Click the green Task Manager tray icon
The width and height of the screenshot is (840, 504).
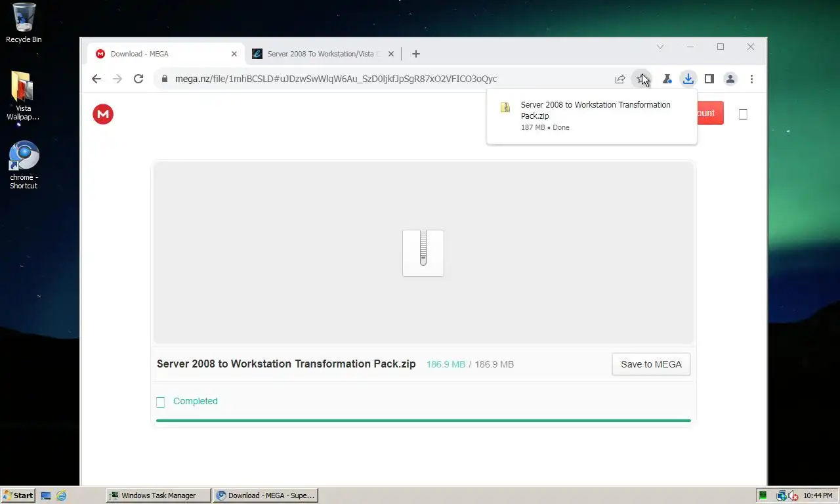point(763,495)
